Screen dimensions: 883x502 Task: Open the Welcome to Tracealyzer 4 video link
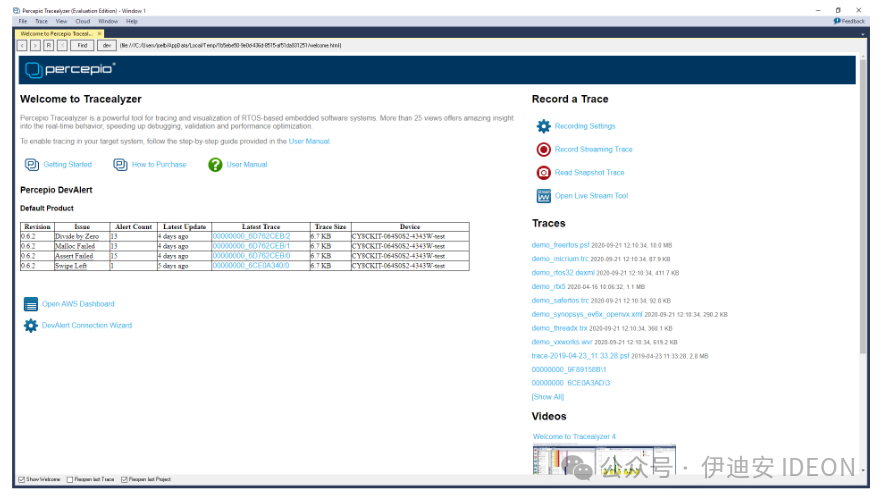point(574,437)
